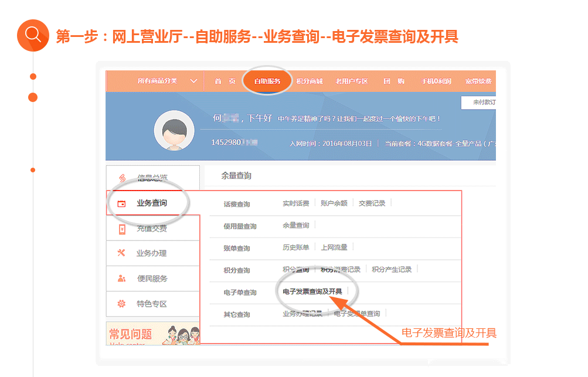Go to the 首页 nav tab
Screen dimensions: 588x377
pos(225,81)
